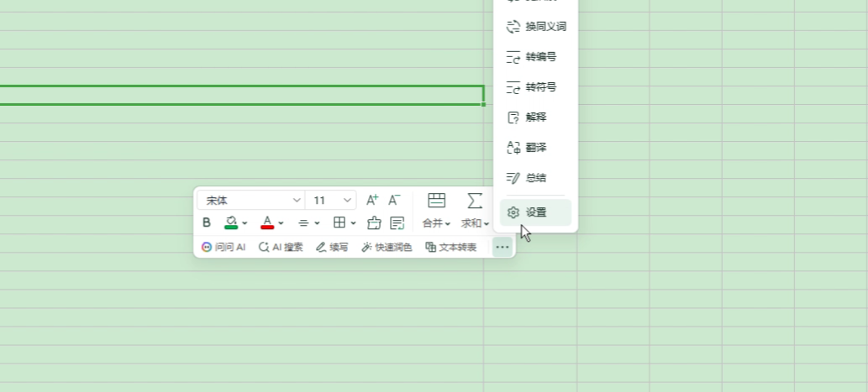Click the clear format eraser icon
This screenshot has width=868, height=392.
tap(375, 222)
